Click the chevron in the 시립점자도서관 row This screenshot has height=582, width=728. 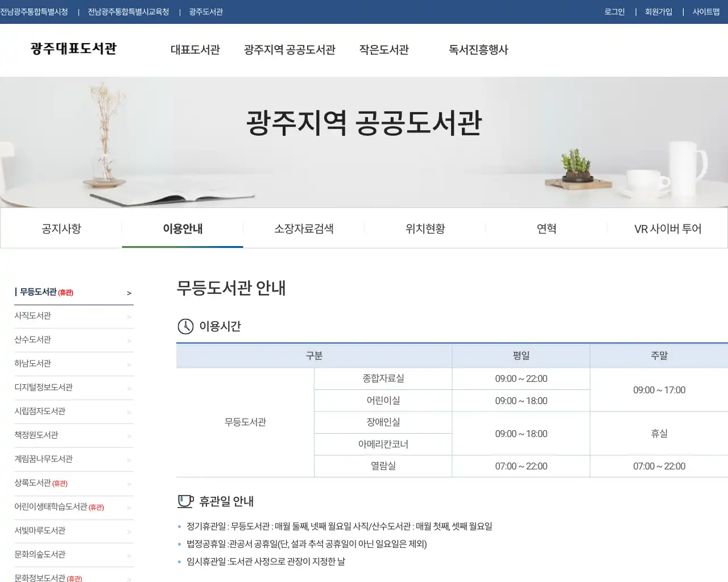point(129,413)
